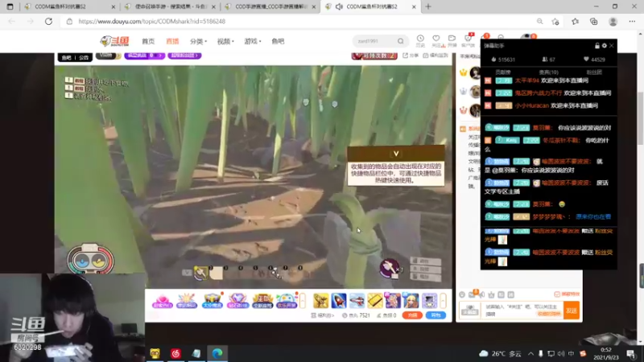Click the orange 发送 button

(572, 311)
